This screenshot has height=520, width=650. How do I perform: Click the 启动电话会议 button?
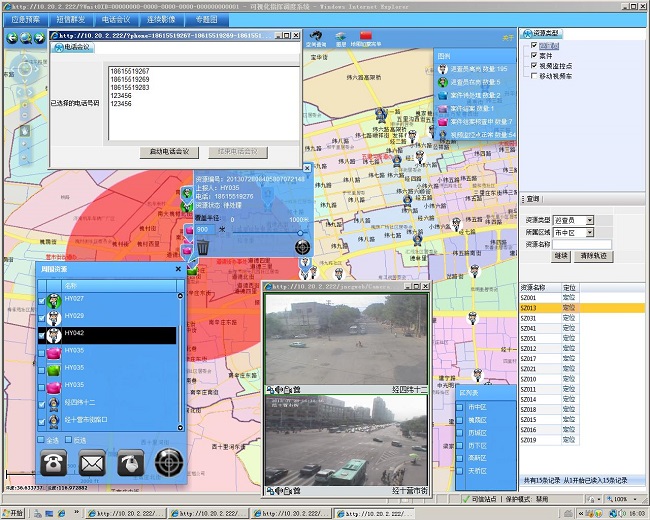(169, 152)
